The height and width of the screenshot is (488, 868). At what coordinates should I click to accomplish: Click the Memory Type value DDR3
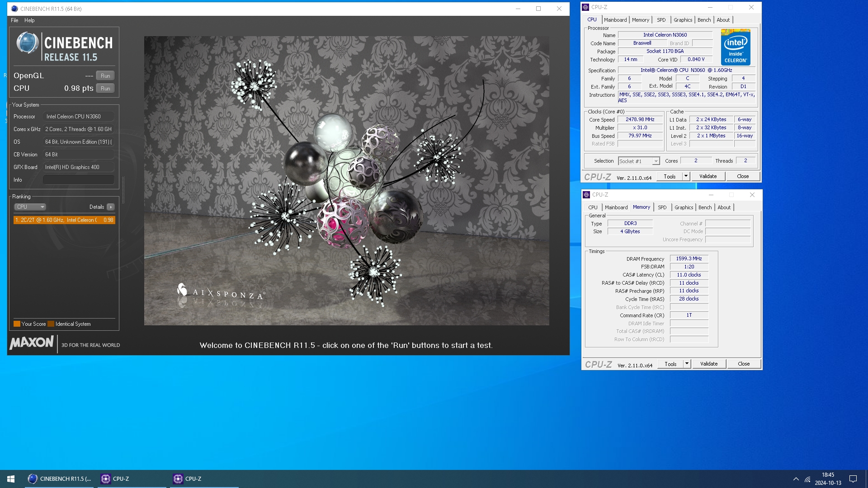coord(630,224)
